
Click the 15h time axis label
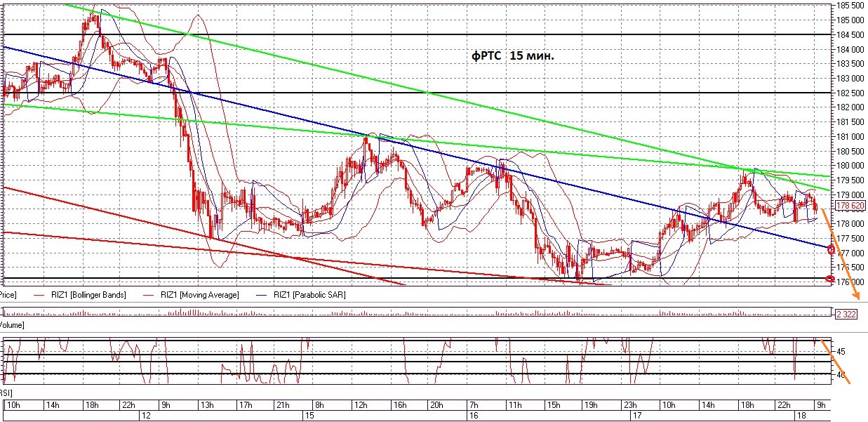coord(555,405)
